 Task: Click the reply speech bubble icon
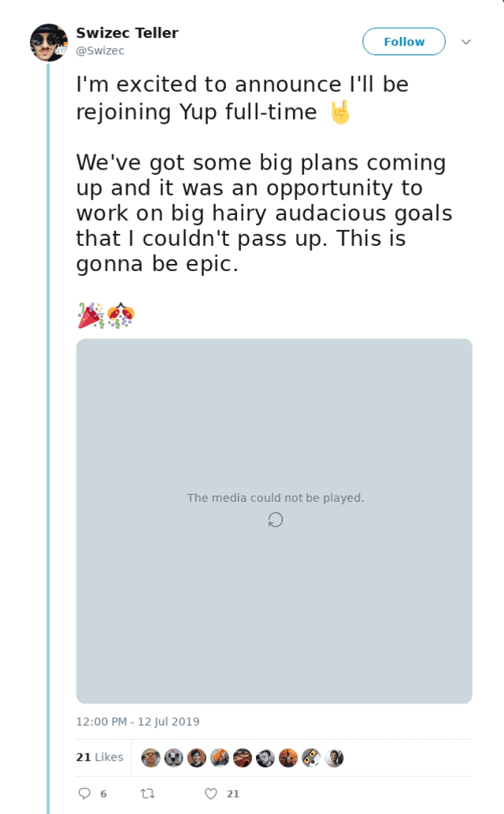coord(84,794)
